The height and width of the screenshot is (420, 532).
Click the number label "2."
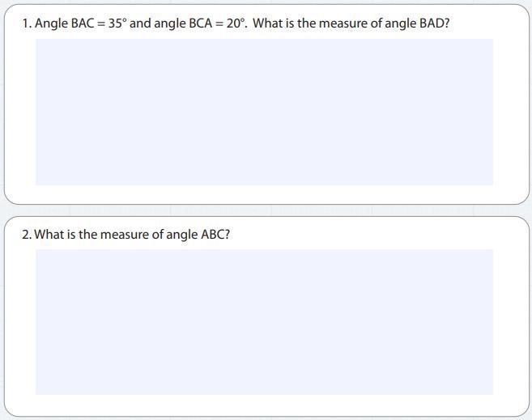point(27,235)
